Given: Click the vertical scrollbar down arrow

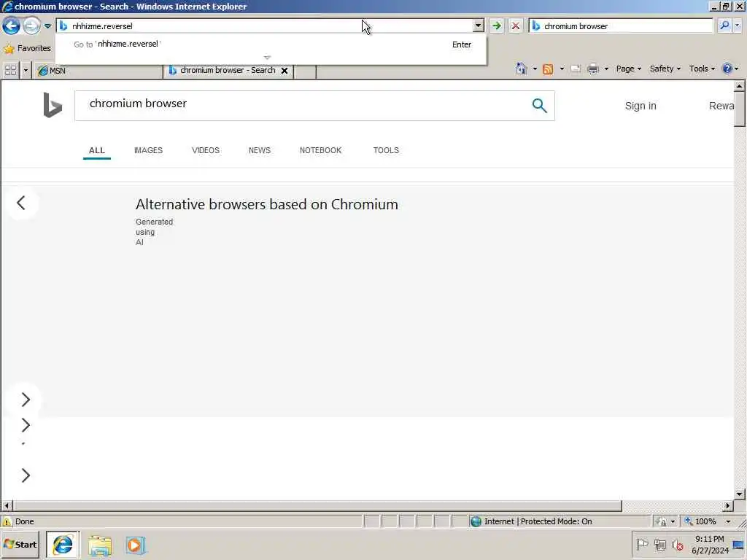Looking at the screenshot, I should pos(740,494).
